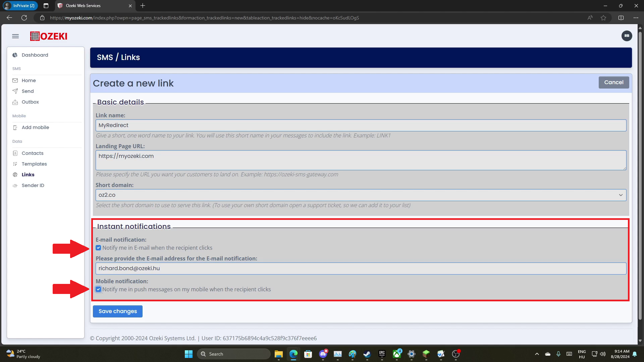Click the Cancel button
Image resolution: width=644 pixels, height=362 pixels.
coord(613,82)
